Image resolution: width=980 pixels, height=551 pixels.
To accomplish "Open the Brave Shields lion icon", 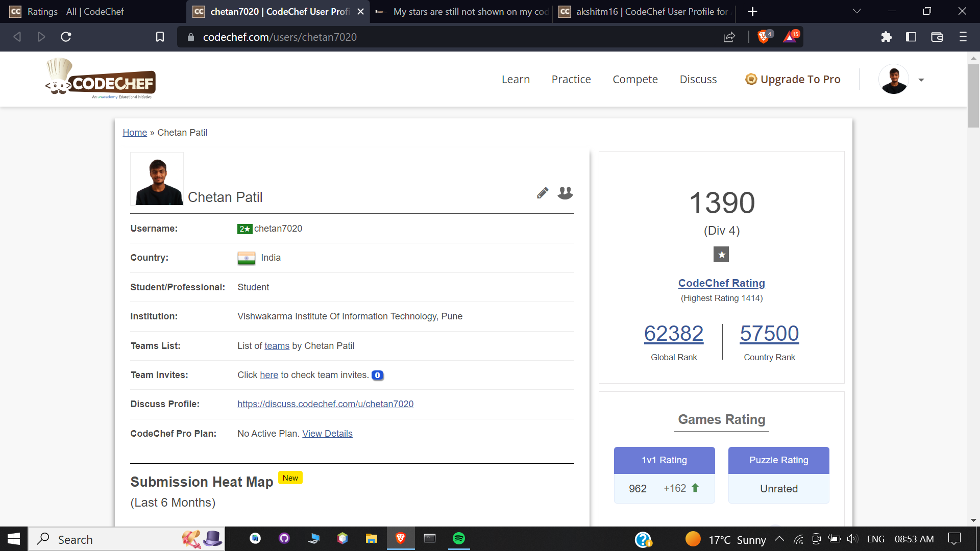I will pyautogui.click(x=764, y=37).
